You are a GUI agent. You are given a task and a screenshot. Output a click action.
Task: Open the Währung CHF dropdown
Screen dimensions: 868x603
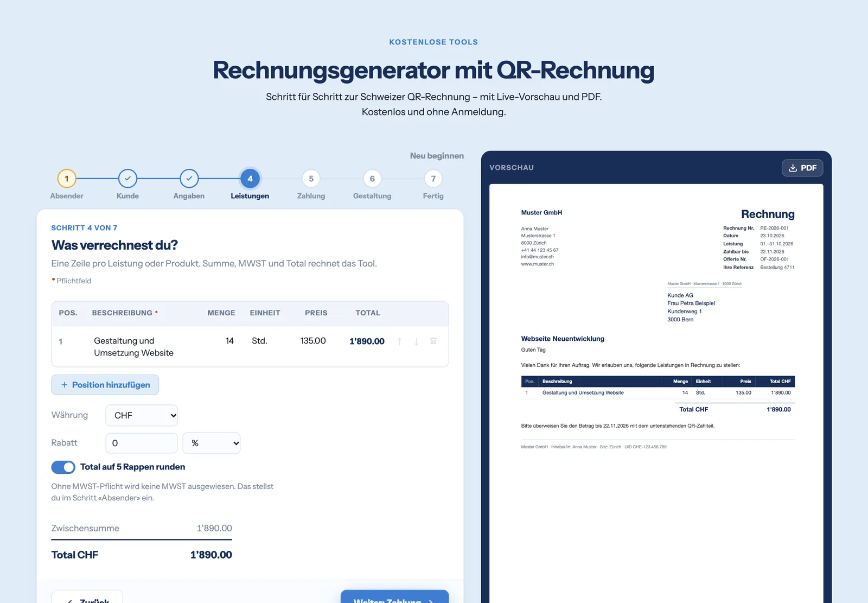[142, 415]
